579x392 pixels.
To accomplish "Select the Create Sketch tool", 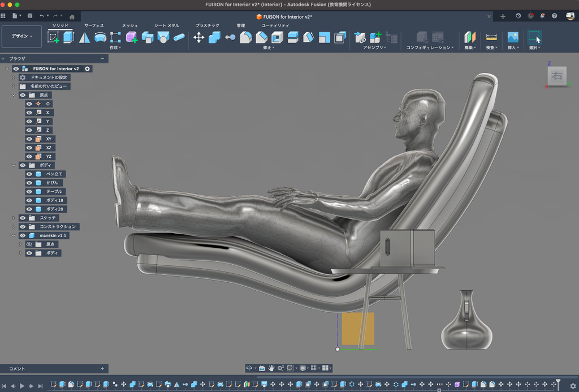I will (54, 37).
